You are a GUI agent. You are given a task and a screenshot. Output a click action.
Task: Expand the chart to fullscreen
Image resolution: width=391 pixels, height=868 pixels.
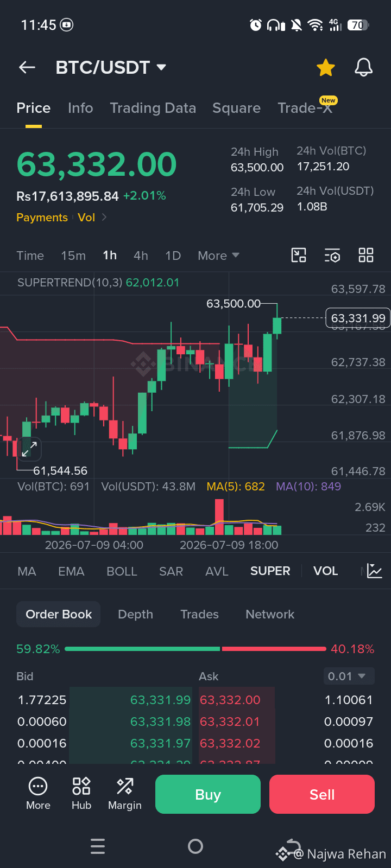coord(29,449)
